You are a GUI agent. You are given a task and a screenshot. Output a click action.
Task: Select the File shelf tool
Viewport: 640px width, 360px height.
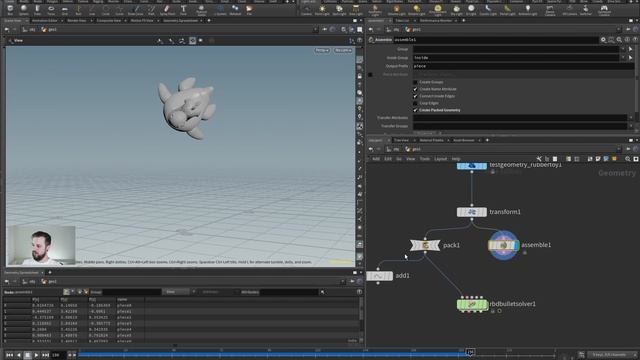(249, 9)
